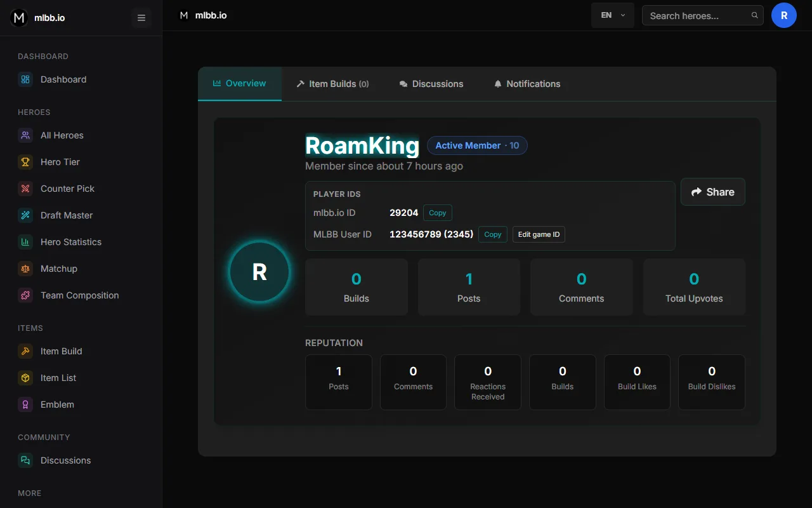Viewport: 812px width, 508px height.
Task: Switch to the Item Builds tab
Action: 332,84
